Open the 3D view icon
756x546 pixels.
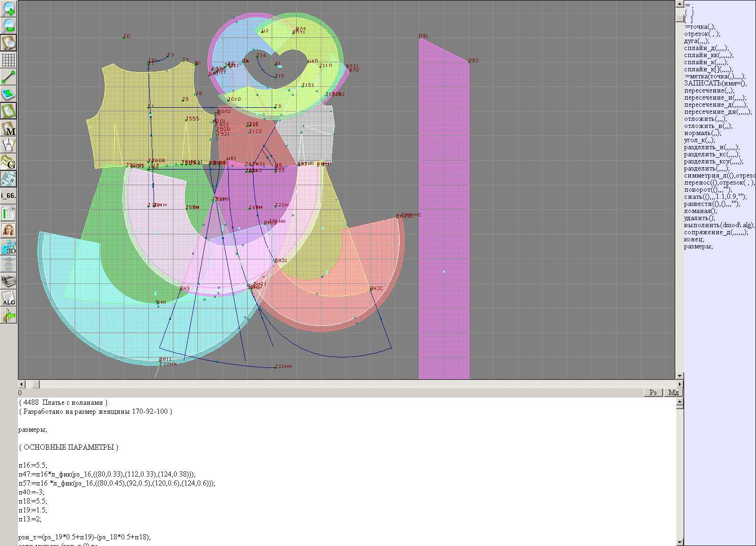point(9,247)
